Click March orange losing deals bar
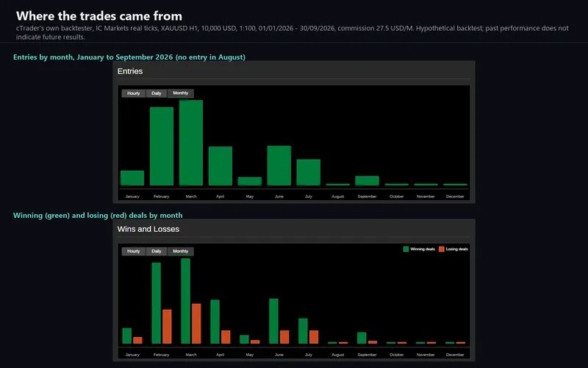The width and height of the screenshot is (588, 368). 196,324
